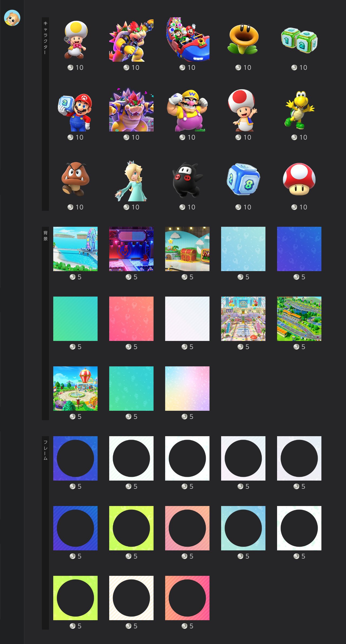Click the 5 price under the rainbow gradient background
This screenshot has height=644, width=346.
[x=191, y=417]
